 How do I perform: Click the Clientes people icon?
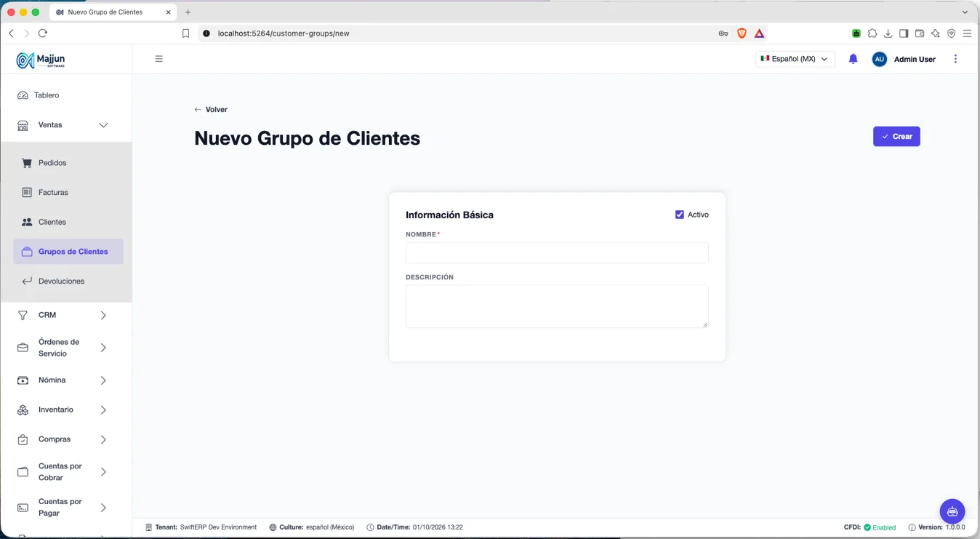coord(27,222)
